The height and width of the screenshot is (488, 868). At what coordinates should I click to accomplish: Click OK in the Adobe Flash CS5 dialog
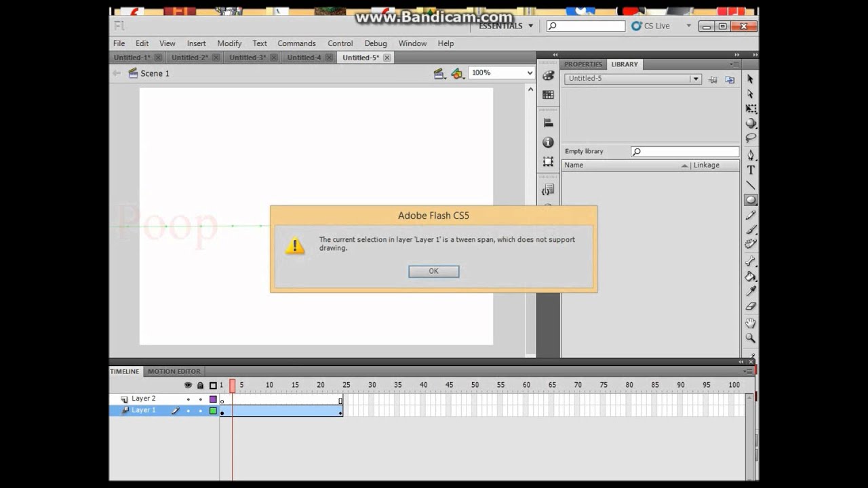pyautogui.click(x=434, y=271)
